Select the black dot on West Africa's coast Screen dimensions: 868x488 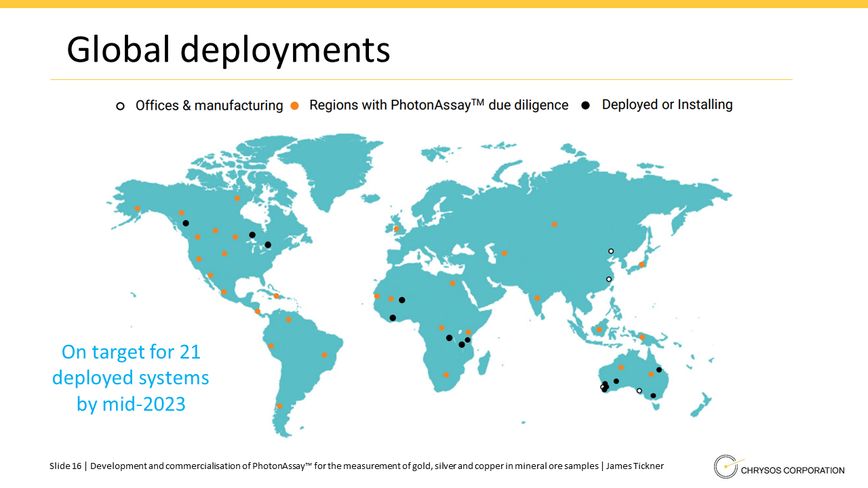pyautogui.click(x=393, y=318)
